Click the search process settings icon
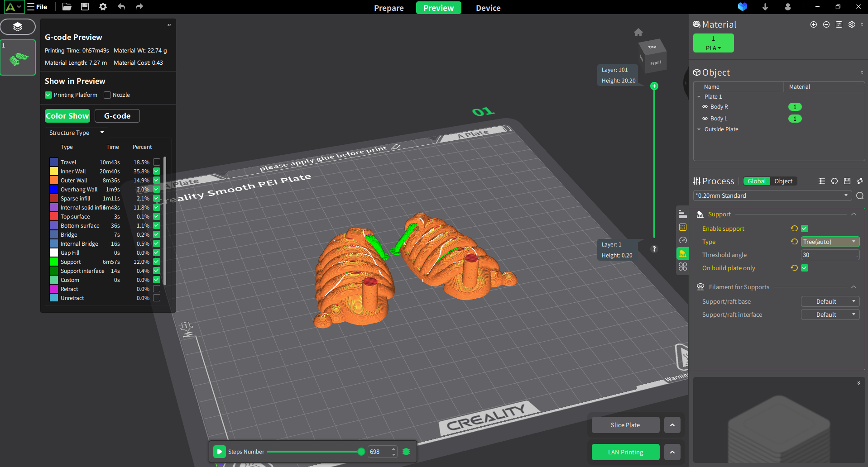868x467 pixels. click(x=860, y=195)
